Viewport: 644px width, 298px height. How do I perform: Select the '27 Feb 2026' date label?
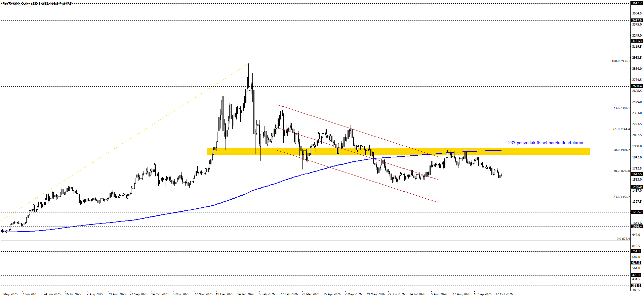(289, 294)
